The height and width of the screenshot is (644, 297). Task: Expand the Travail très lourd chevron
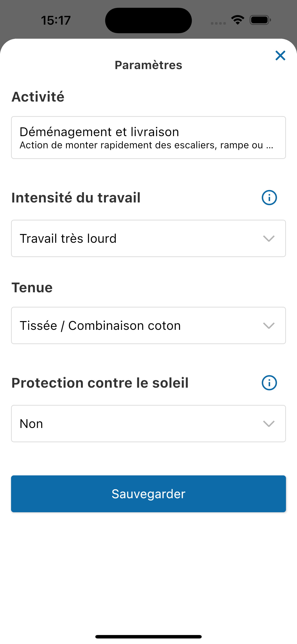tap(269, 238)
